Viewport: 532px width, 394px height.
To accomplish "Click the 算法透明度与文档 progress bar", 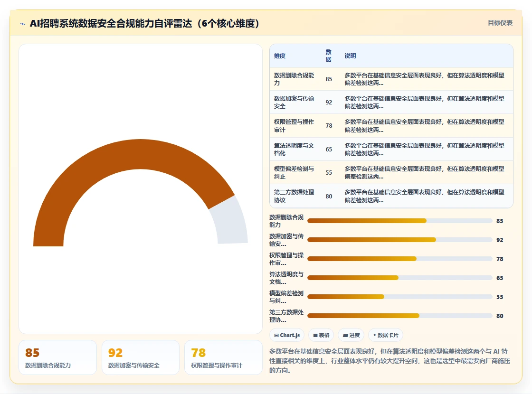I will pos(399,278).
